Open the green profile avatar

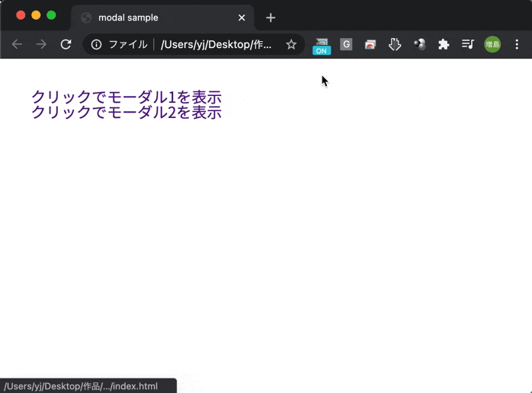[x=492, y=44]
